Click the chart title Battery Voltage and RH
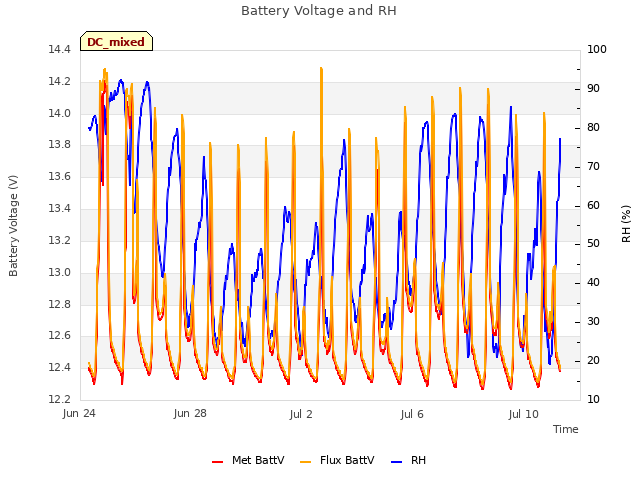 (319, 11)
